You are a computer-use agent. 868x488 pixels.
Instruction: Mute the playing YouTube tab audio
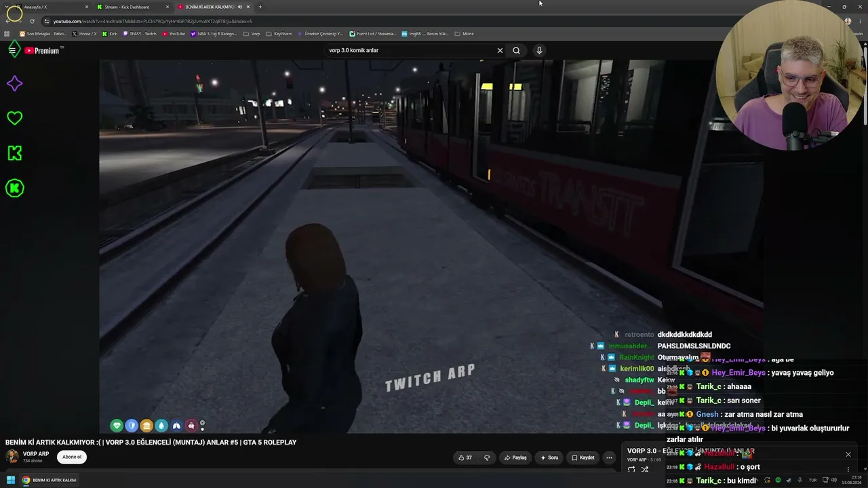[x=239, y=7]
